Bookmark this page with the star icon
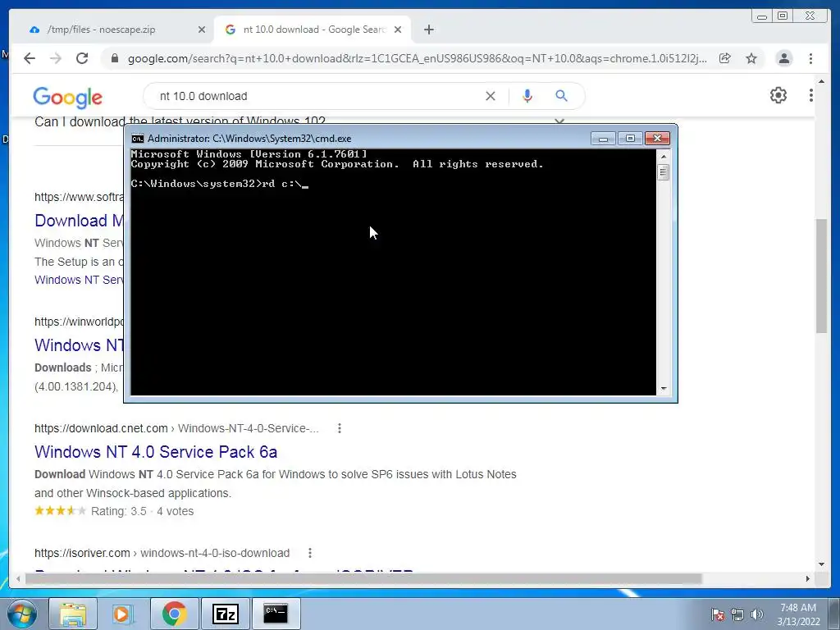The image size is (840, 630). (751, 58)
